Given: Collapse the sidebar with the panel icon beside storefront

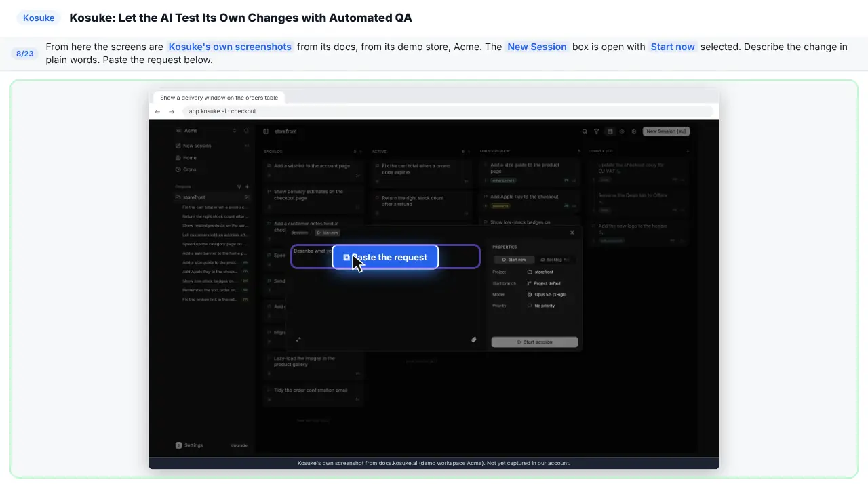Looking at the screenshot, I should pos(266,131).
